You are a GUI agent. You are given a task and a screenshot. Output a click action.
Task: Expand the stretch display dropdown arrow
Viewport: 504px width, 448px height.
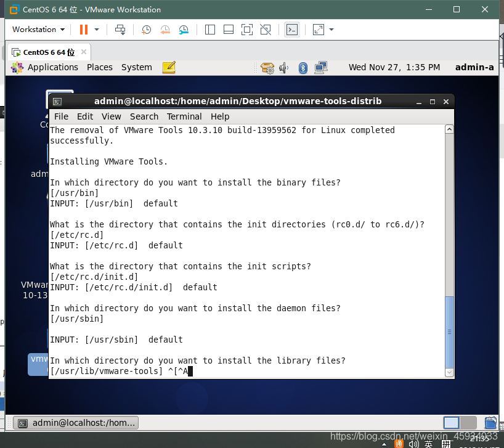point(331,30)
